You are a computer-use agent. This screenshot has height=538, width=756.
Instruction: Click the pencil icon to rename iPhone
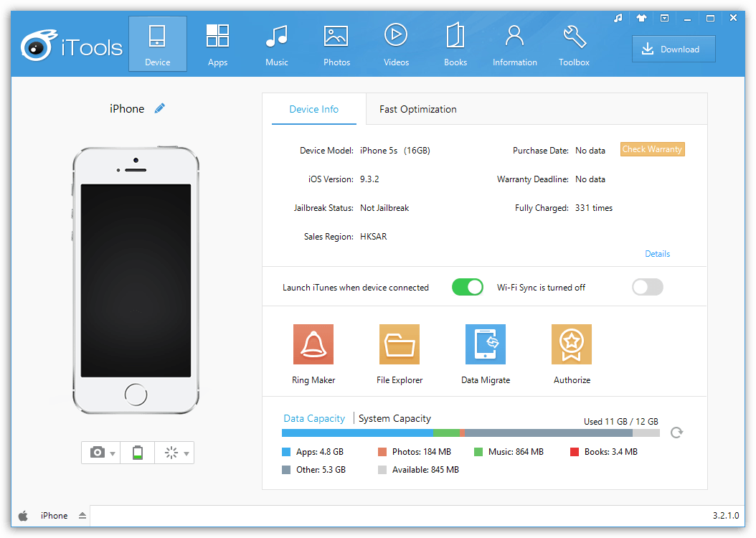tap(159, 108)
